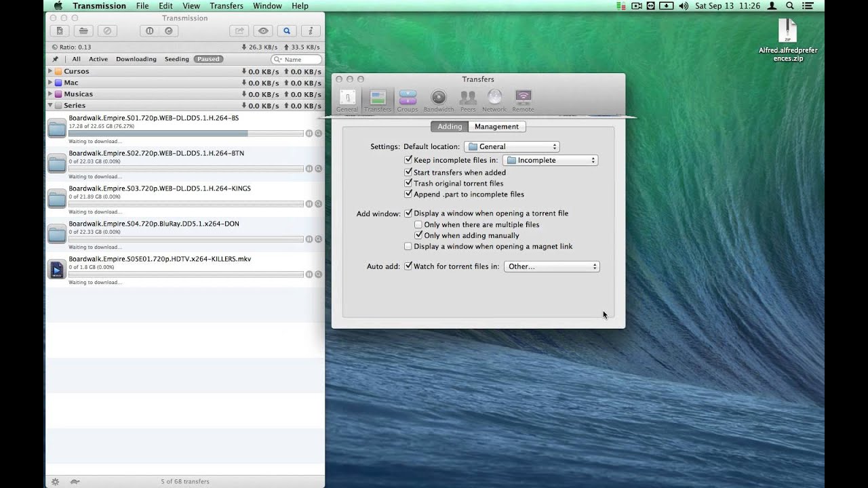Expand the Musicas group

[x=50, y=94]
